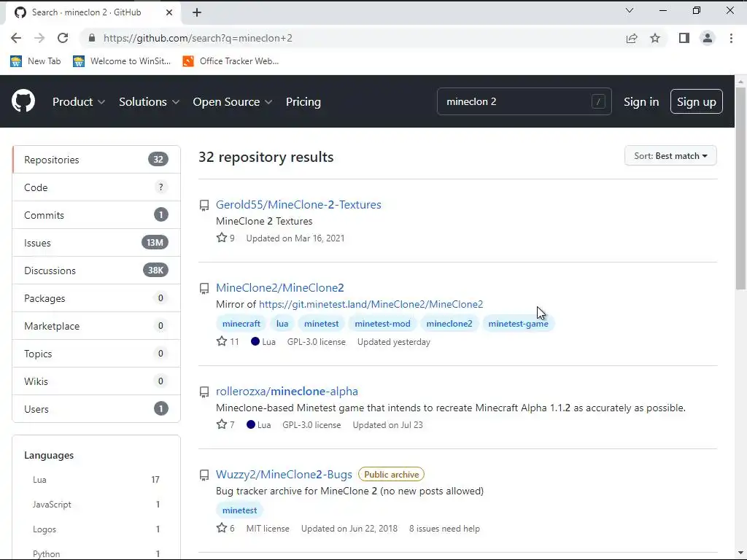Viewport: 747px width, 560px height.
Task: Expand the Solutions menu
Action: click(x=149, y=102)
